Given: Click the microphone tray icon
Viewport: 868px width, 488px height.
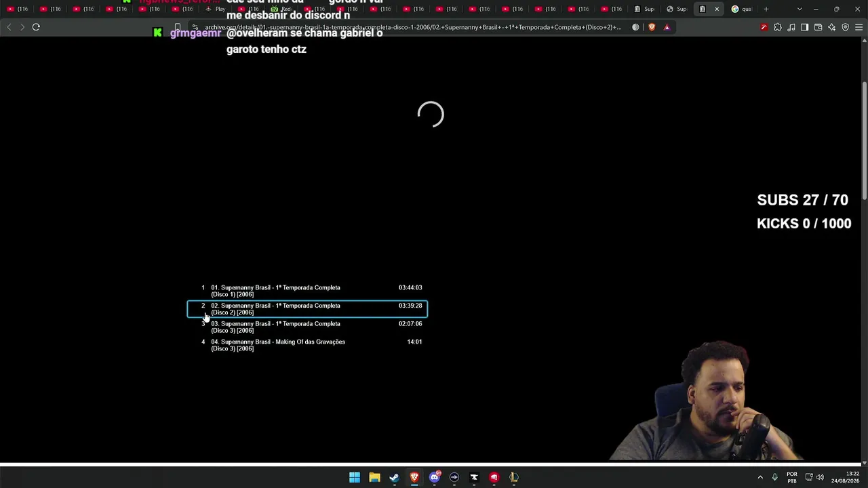Looking at the screenshot, I should coord(774,477).
